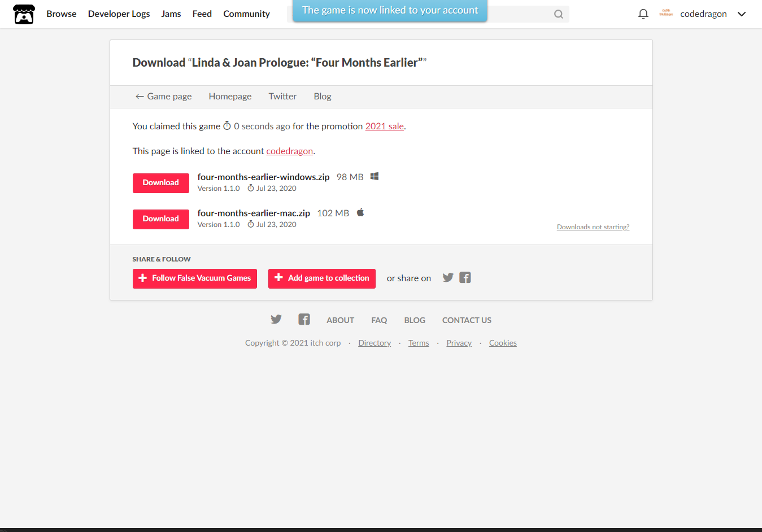762x532 pixels.
Task: Open the footer ABOUT link
Action: 341,320
